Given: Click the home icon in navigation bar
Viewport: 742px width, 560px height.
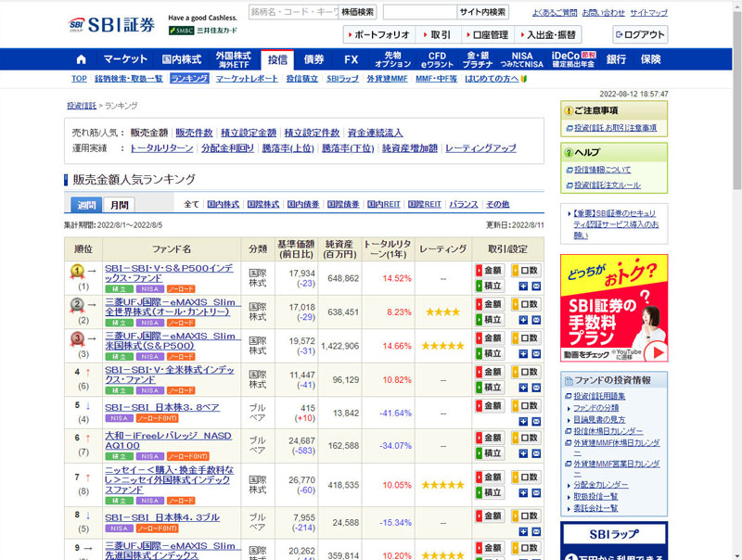Looking at the screenshot, I should (x=80, y=59).
